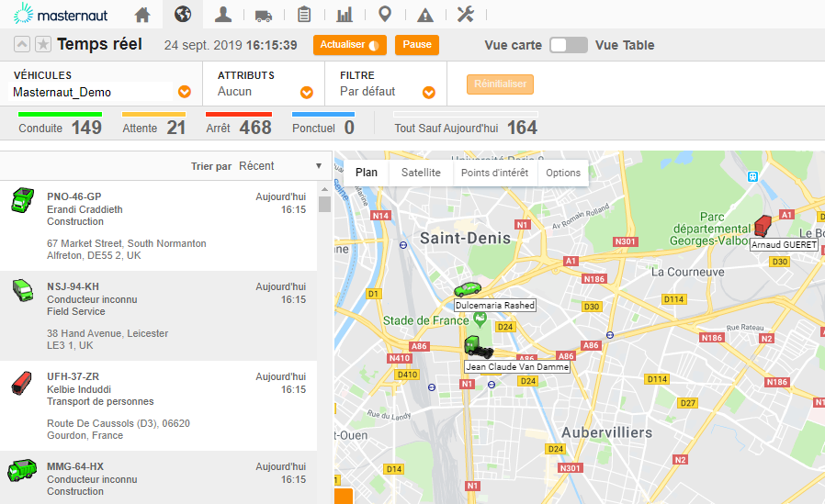Collapse header using the up arrow icon
Image resolution: width=825 pixels, height=504 pixels.
pyautogui.click(x=21, y=44)
